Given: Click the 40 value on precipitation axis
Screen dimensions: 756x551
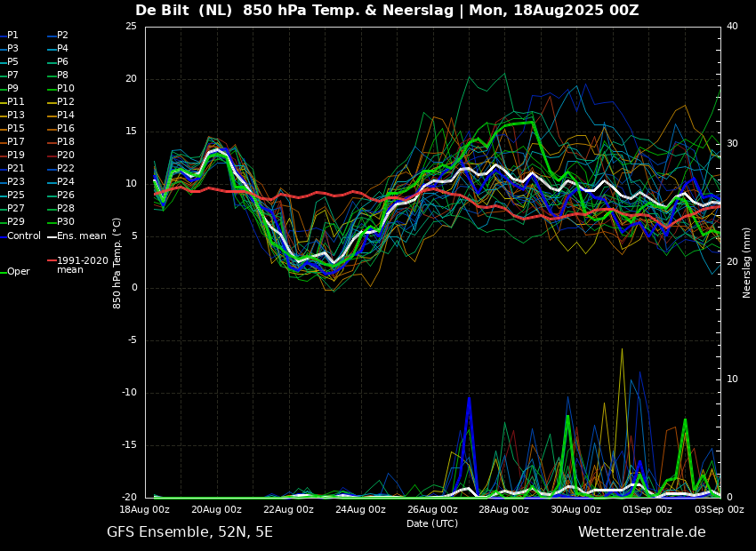Looking at the screenshot, I should [x=732, y=26].
